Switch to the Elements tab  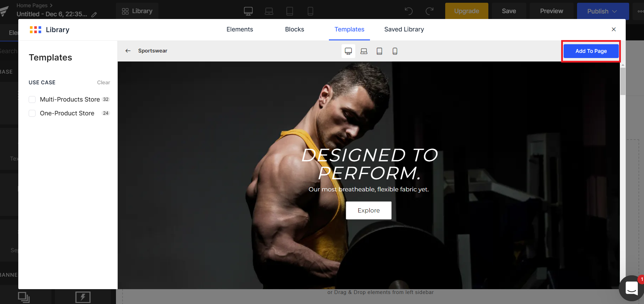pos(240,29)
